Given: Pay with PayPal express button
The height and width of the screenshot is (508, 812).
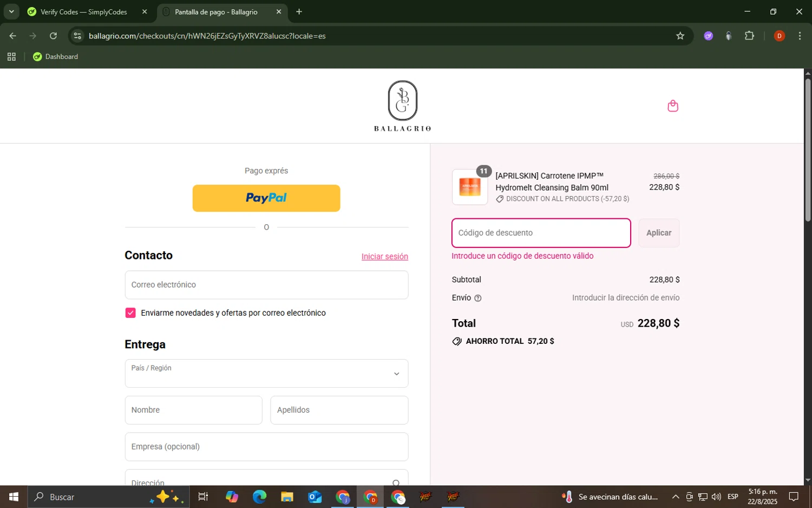Looking at the screenshot, I should [266, 198].
